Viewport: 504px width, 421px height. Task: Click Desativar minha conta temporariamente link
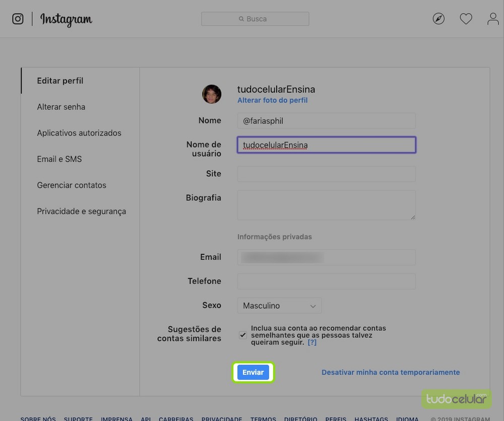coord(391,373)
